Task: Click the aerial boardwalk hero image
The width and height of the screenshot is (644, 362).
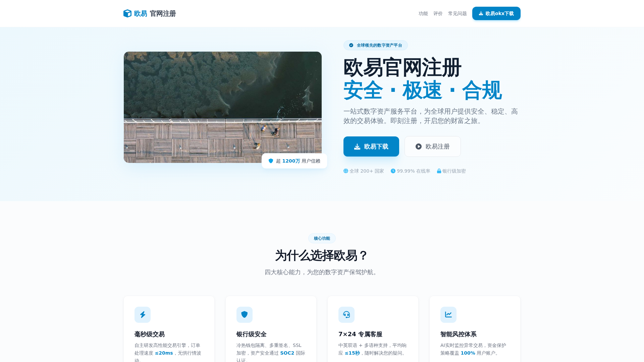Action: coord(223,107)
